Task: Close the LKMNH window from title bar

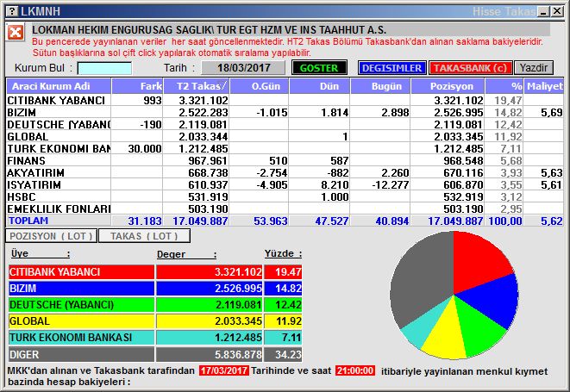Action: pos(557,11)
